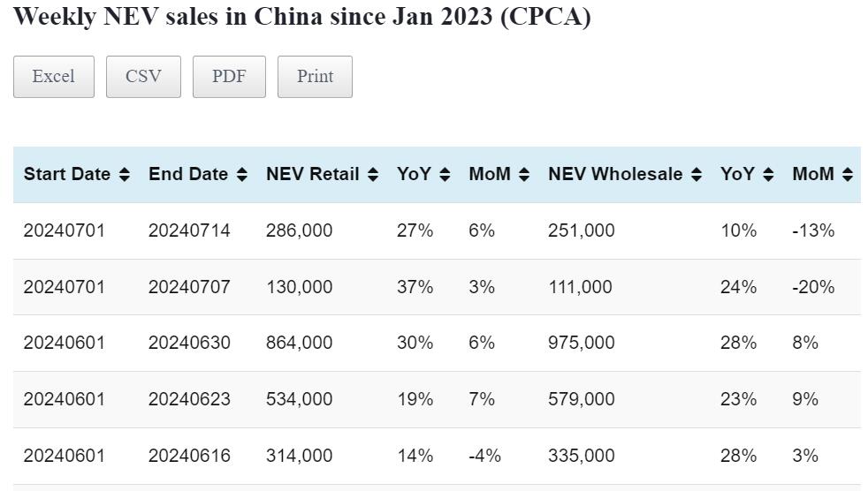Click the NEV Wholesale header label
This screenshot has height=491, width=868.
click(x=615, y=175)
